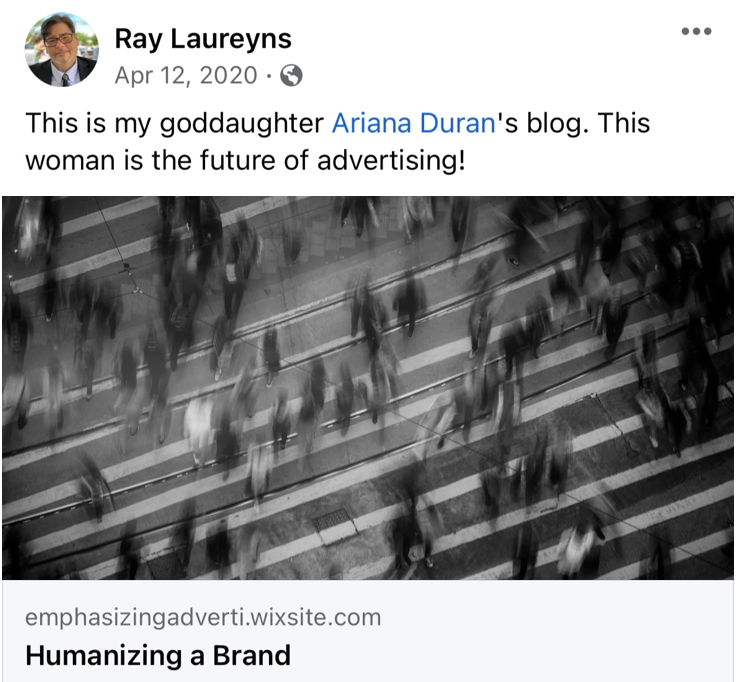
Task: Open the wixsite article from bold headline
Action: pos(158,655)
